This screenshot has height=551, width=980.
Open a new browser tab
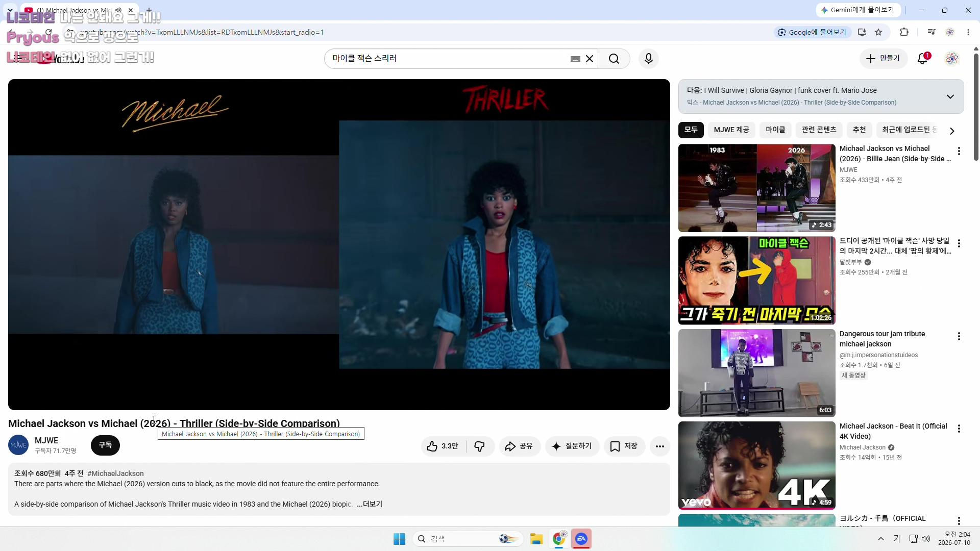tap(149, 10)
